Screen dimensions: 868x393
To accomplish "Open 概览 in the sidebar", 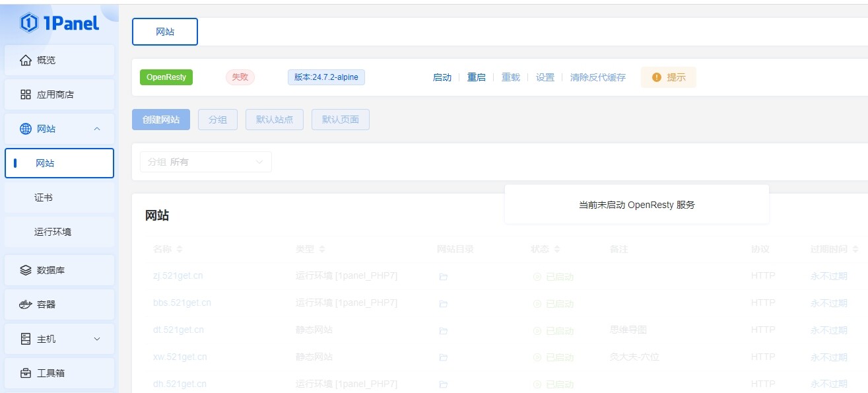I will [x=59, y=60].
